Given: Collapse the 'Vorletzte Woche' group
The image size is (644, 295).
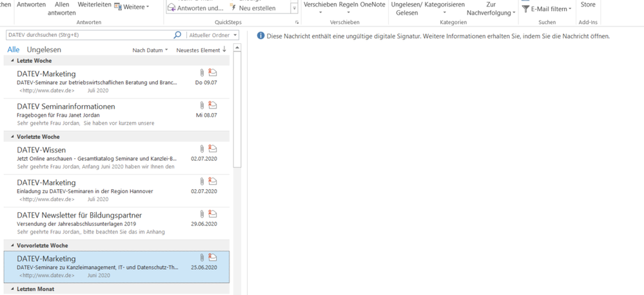Looking at the screenshot, I should coord(12,137).
